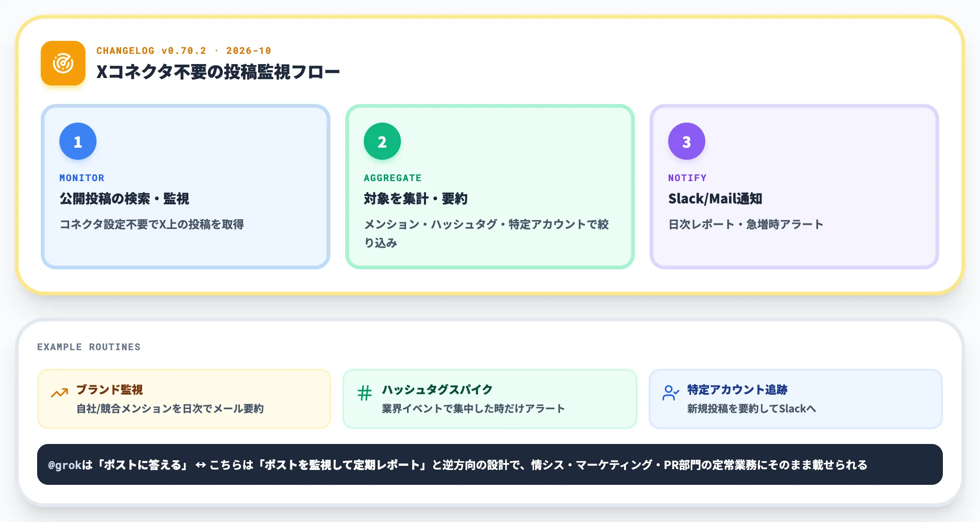
Task: Click text 業界イベントで集中した時だけアラート
Action: (473, 409)
